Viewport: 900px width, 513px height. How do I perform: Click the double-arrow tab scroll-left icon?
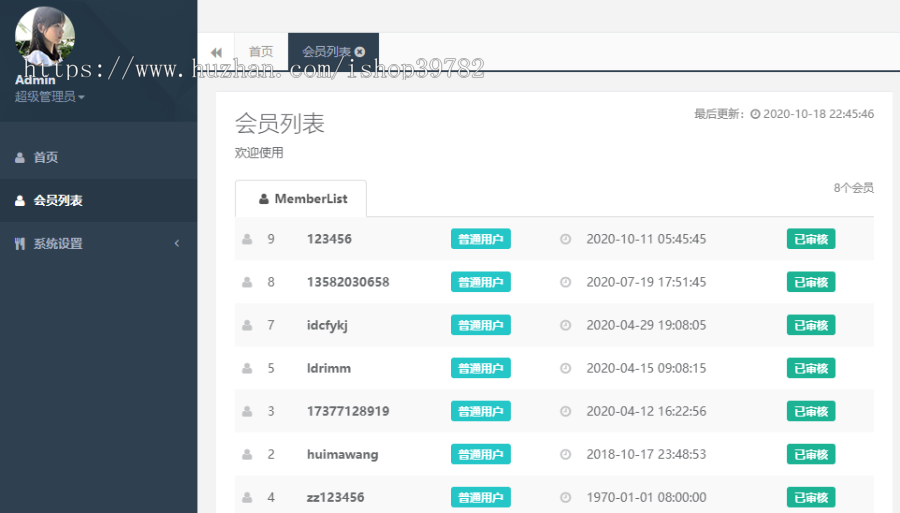point(216,52)
